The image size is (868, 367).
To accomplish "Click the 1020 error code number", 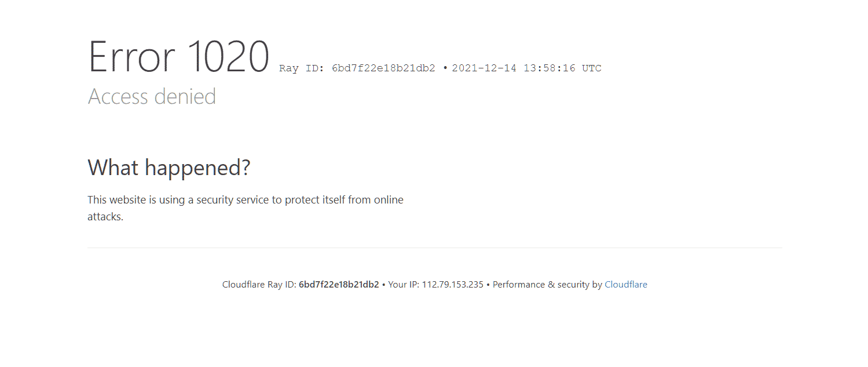I will (x=229, y=57).
